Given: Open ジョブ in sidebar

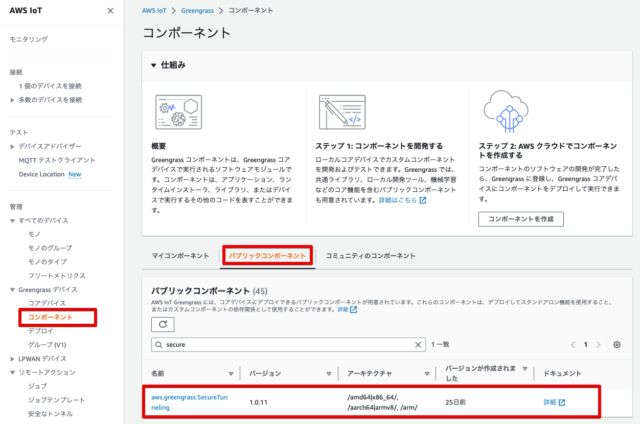Looking at the screenshot, I should click(38, 386).
